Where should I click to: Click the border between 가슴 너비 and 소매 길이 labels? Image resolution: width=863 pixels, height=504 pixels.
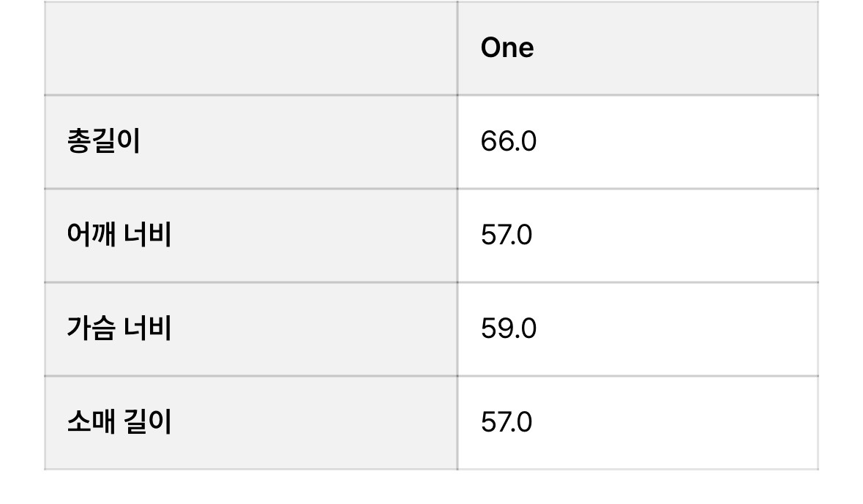point(250,376)
